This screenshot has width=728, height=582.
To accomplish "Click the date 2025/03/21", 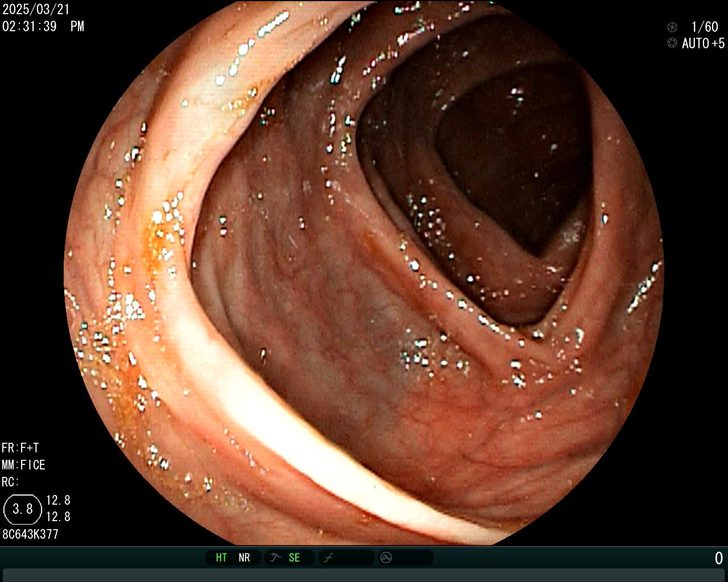I will point(36,10).
